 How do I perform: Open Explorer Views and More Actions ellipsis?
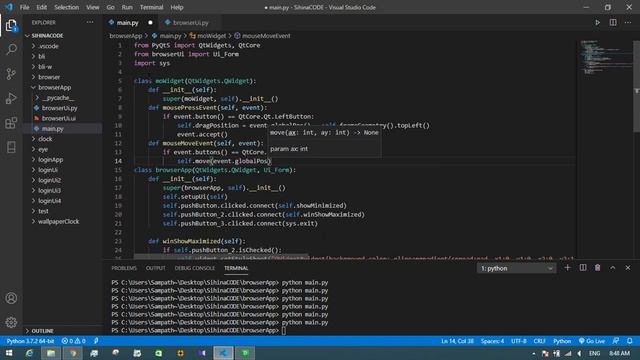pos(90,22)
